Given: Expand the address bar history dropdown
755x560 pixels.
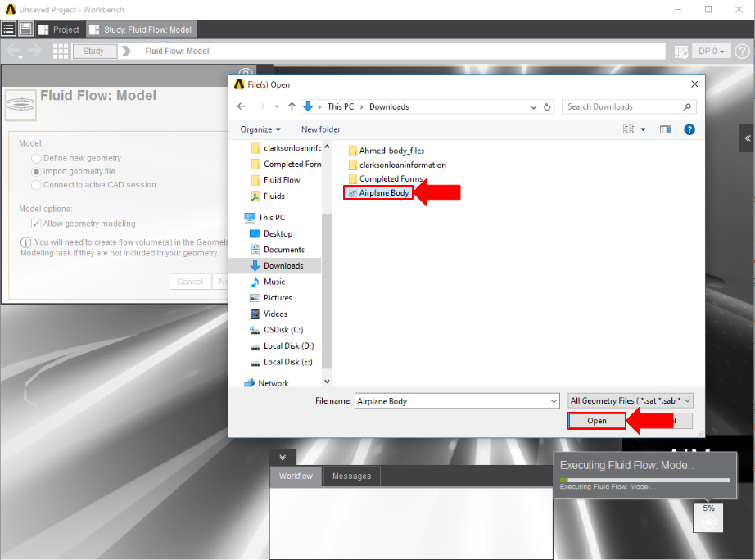Looking at the screenshot, I should click(534, 107).
